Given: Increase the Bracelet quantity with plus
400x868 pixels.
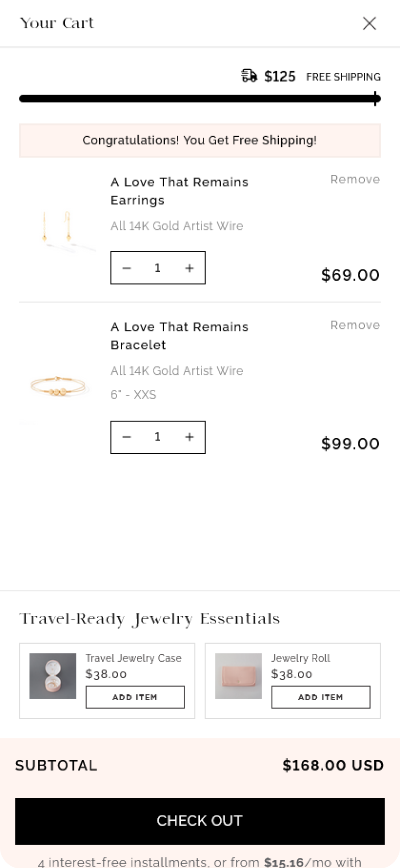Looking at the screenshot, I should (x=190, y=437).
